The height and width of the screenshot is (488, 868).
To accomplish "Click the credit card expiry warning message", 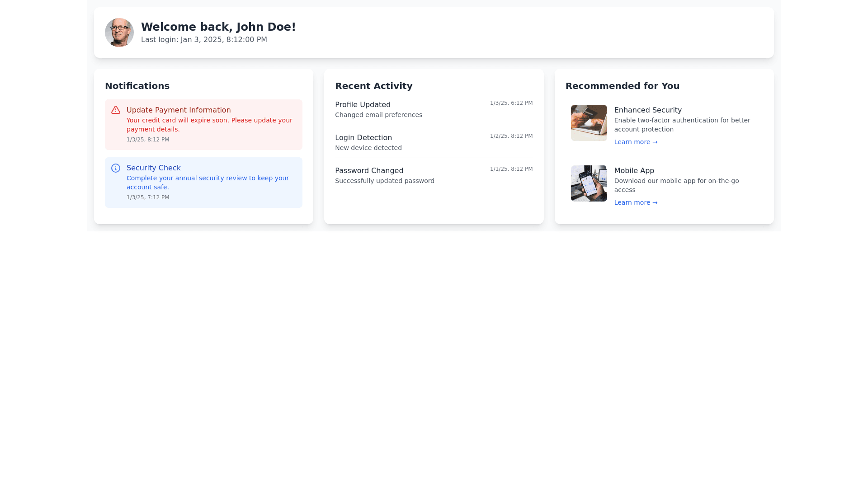I will pyautogui.click(x=209, y=125).
